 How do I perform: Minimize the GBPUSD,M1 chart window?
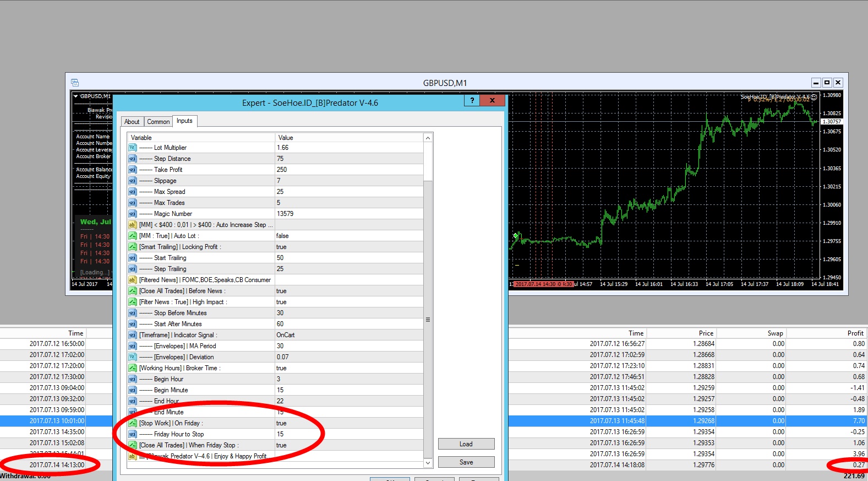click(816, 83)
